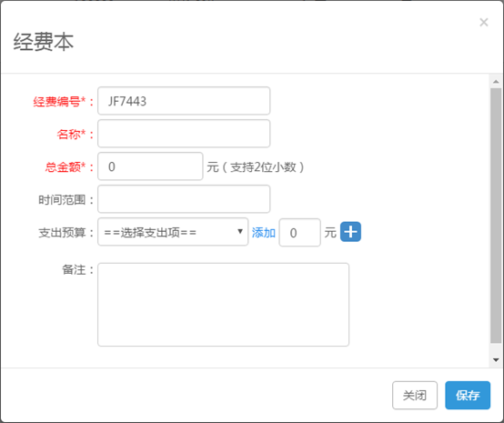Screen dimensions: 504x423
Task: Focus the 经费编号 field containing JF7443
Action: (184, 101)
